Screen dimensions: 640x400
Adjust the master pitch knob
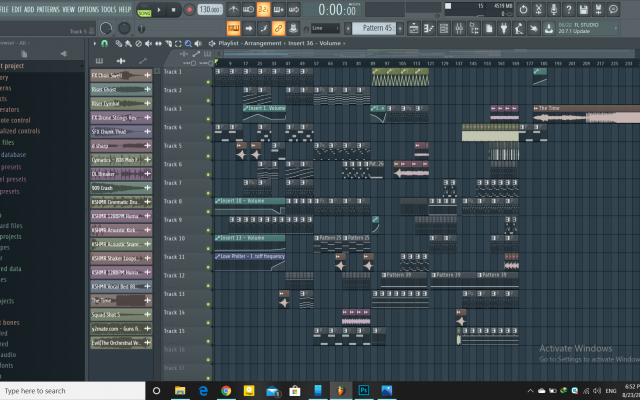tap(124, 28)
